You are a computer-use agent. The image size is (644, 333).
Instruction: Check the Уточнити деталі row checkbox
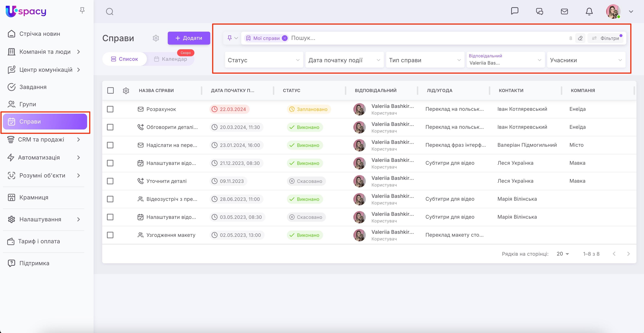point(110,181)
